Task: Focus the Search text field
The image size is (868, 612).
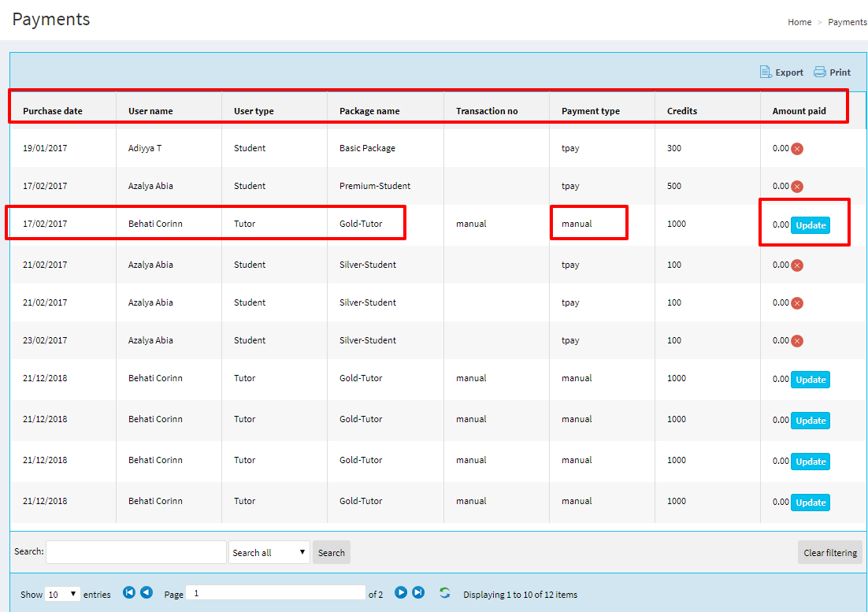Action: pos(136,552)
